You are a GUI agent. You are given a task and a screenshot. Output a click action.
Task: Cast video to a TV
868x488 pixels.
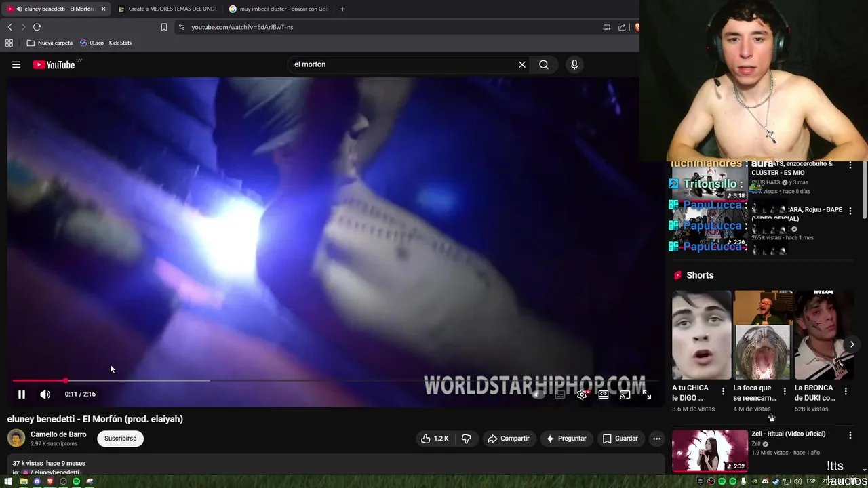(625, 394)
